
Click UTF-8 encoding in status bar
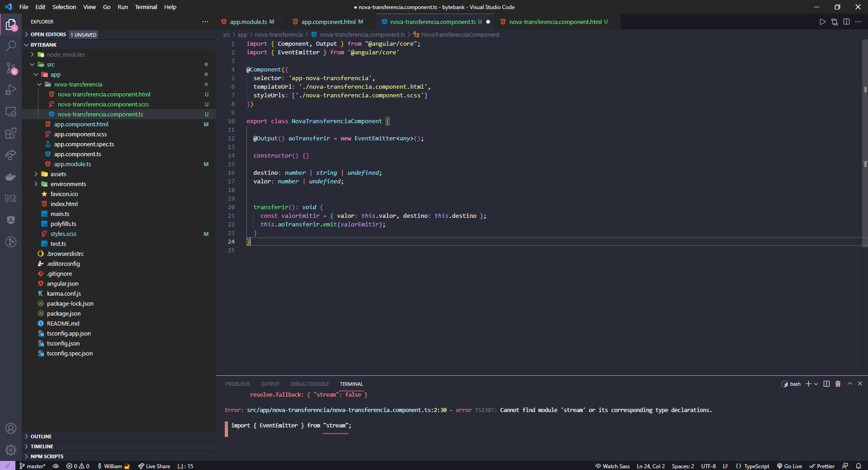point(708,466)
